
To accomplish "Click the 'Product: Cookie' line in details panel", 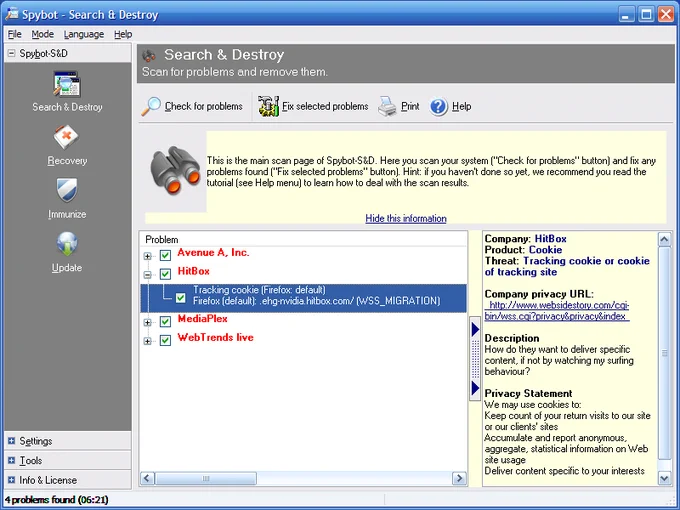I will coord(523,250).
